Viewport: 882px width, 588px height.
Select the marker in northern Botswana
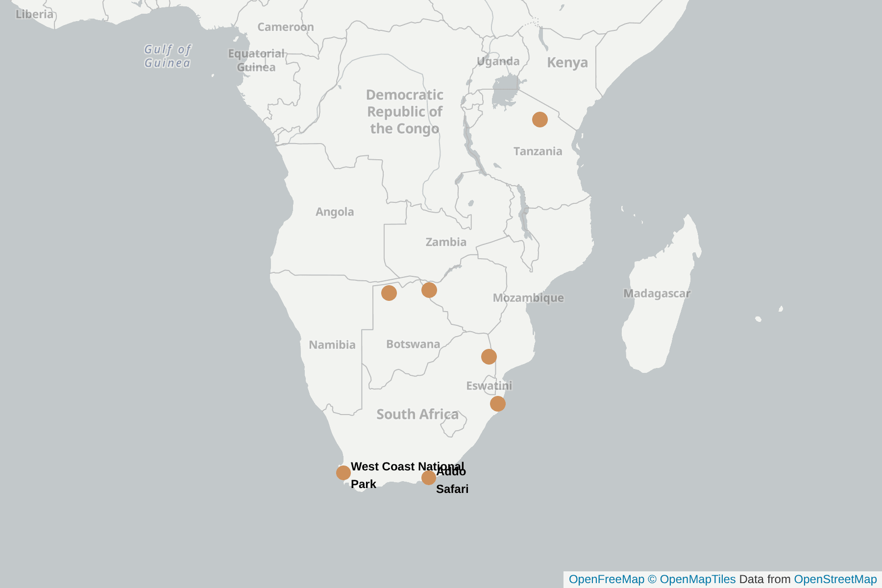pyautogui.click(x=389, y=293)
